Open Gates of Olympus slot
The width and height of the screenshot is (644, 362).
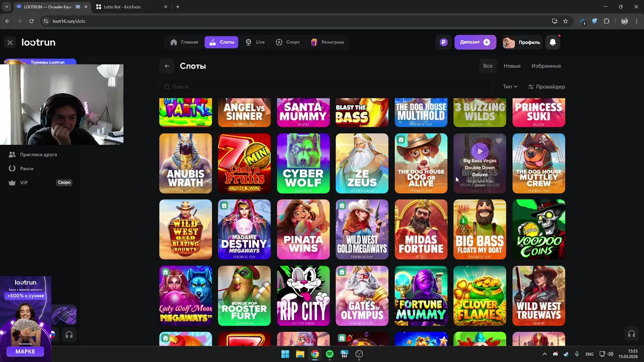point(362,296)
